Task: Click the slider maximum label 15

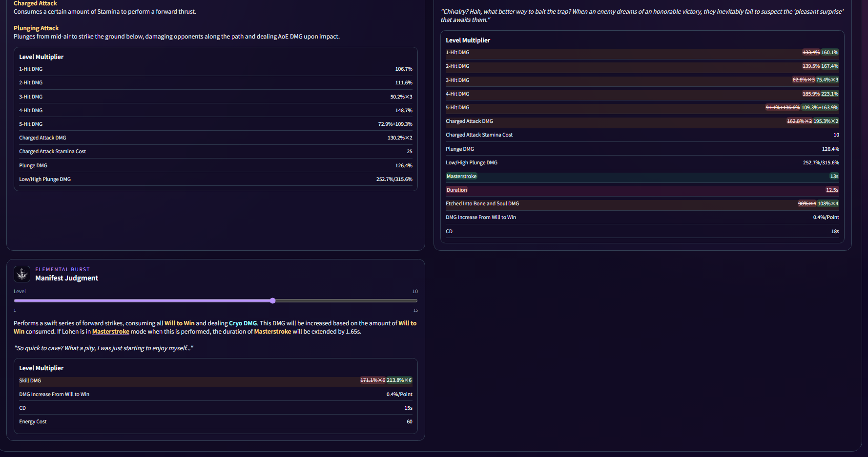Action: point(415,310)
